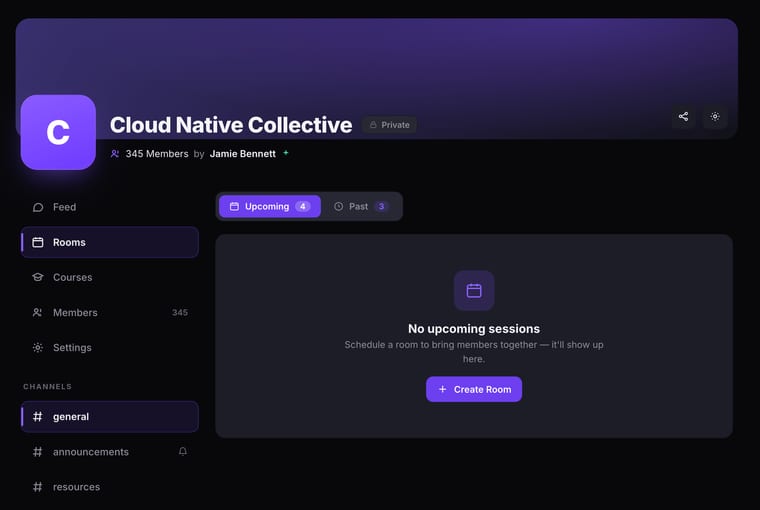Image resolution: width=760 pixels, height=510 pixels.
Task: Click the hash icon beside general
Action: (x=38, y=417)
